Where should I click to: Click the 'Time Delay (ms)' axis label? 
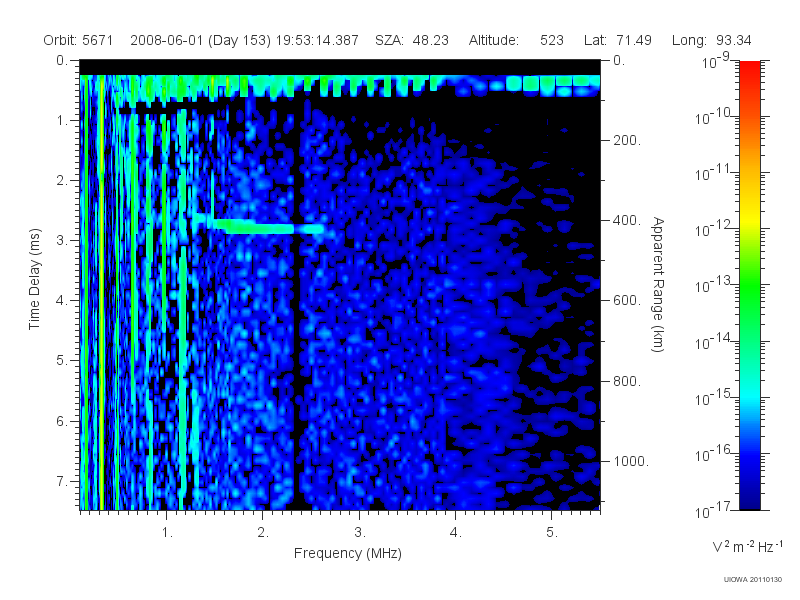34,279
